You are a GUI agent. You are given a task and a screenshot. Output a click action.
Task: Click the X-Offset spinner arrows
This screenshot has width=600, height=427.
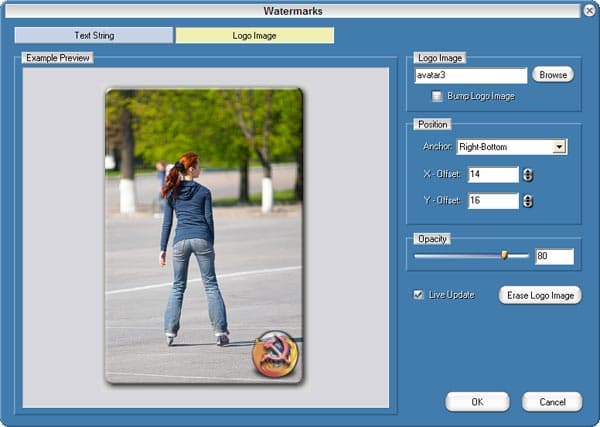pyautogui.click(x=528, y=175)
